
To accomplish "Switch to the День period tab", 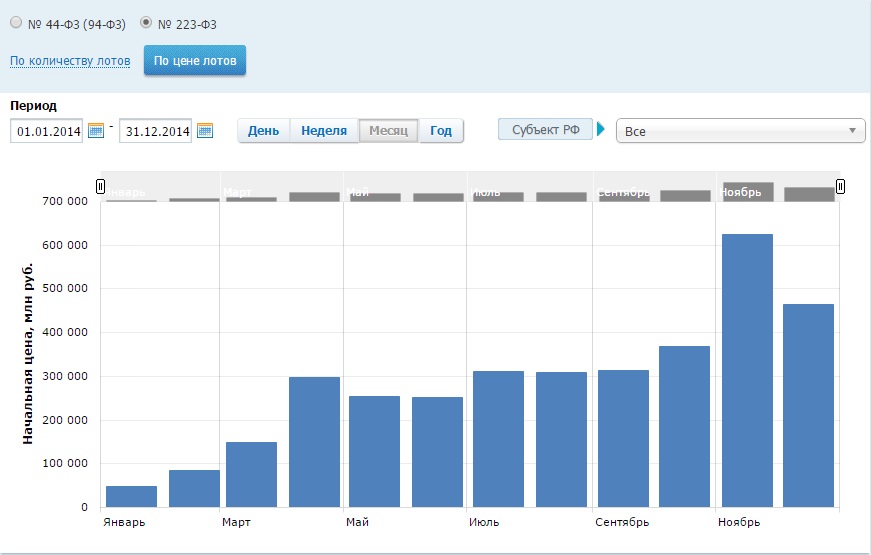I will [x=263, y=131].
